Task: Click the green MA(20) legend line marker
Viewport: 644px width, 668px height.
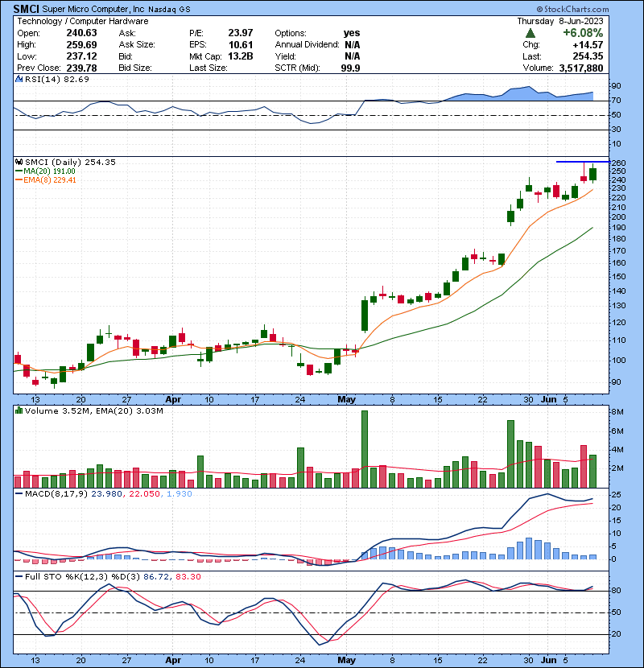Action: click(19, 171)
